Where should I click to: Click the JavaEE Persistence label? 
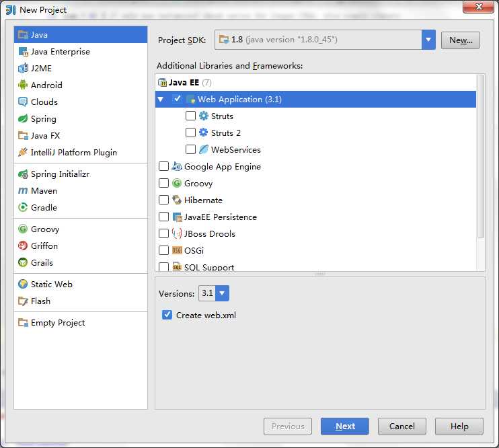click(x=220, y=217)
